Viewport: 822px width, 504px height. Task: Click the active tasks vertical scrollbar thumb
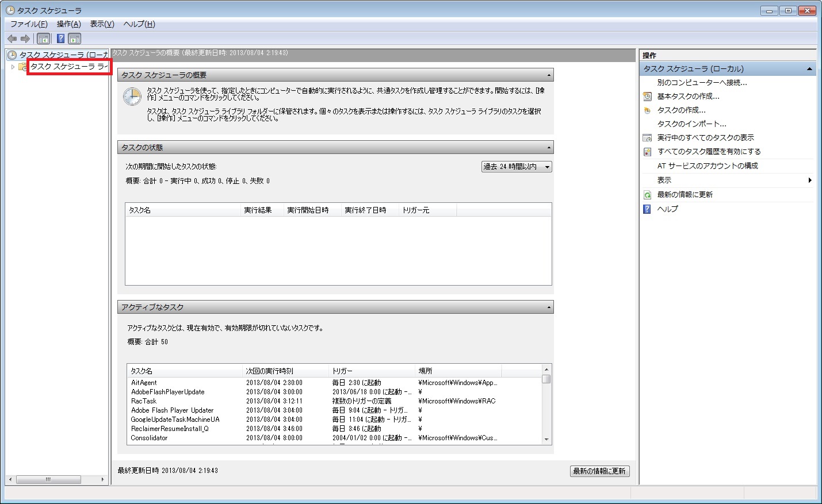point(546,379)
